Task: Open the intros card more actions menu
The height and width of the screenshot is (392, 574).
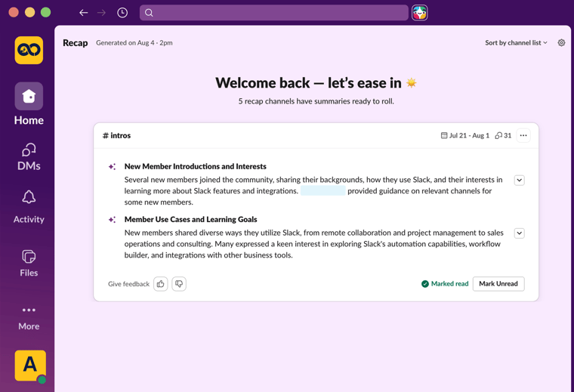Action: pyautogui.click(x=523, y=135)
